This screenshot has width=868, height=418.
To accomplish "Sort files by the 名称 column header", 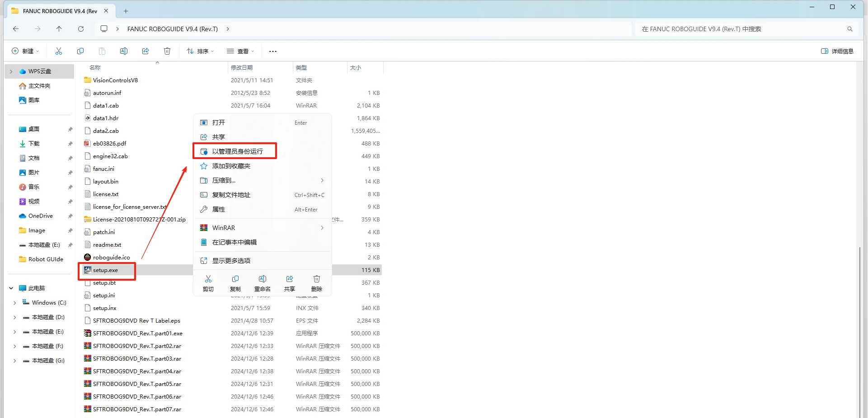I will coord(95,67).
